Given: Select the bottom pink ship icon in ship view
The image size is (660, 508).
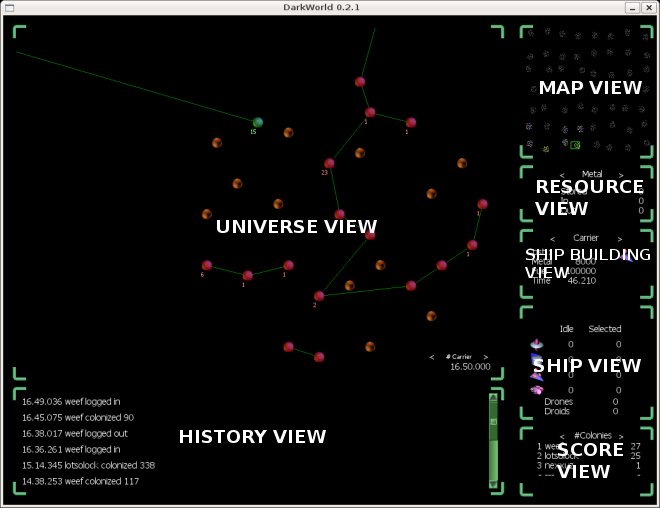Looking at the screenshot, I should 536,389.
